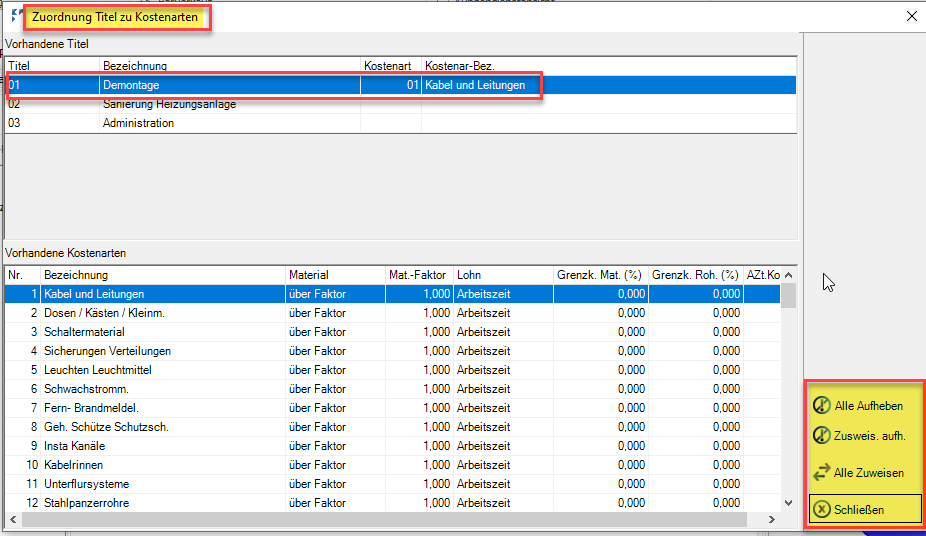
Task: Click the Mat.-Faktor column header
Action: [417, 275]
